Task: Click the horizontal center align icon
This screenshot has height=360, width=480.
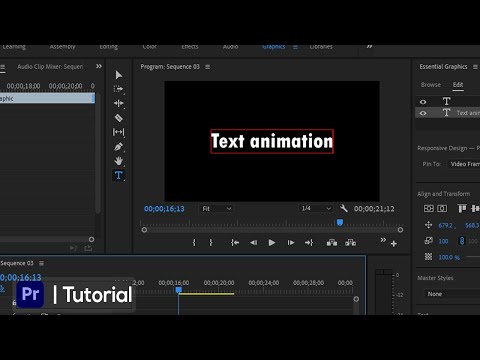Action: click(x=442, y=209)
